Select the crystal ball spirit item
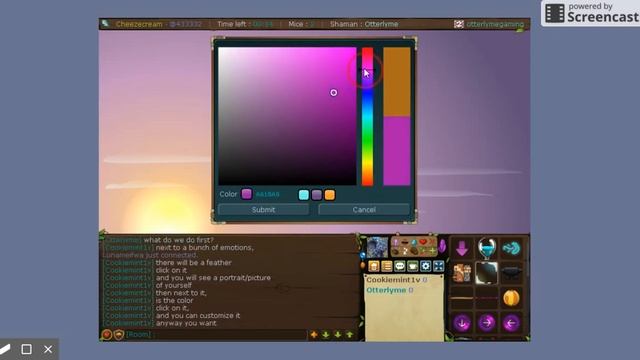 [x=487, y=248]
